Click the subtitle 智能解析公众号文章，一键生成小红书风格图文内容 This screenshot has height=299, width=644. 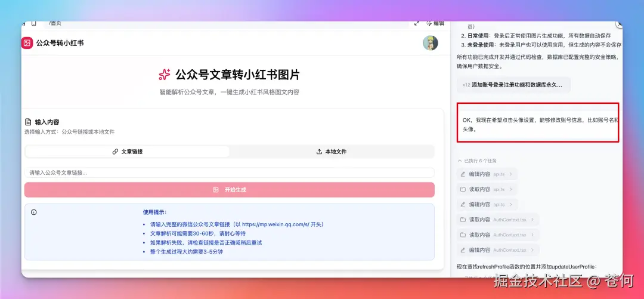click(229, 92)
